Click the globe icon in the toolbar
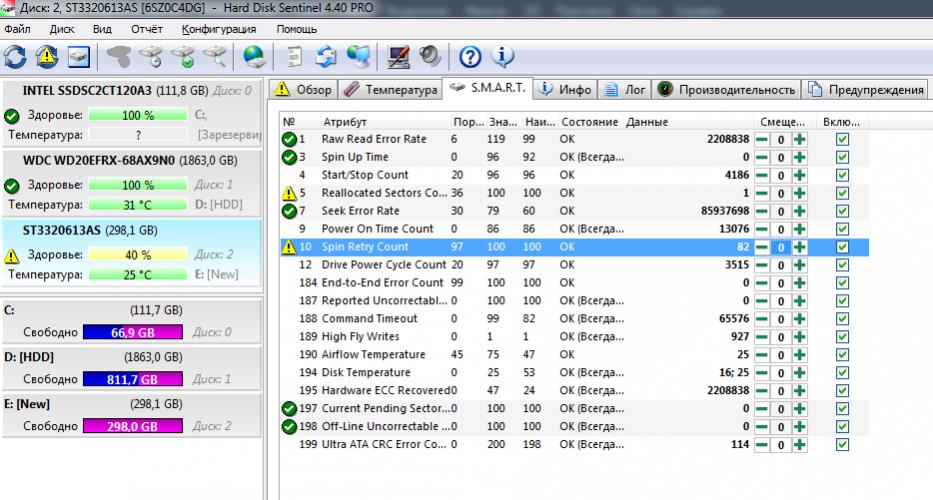 click(255, 56)
